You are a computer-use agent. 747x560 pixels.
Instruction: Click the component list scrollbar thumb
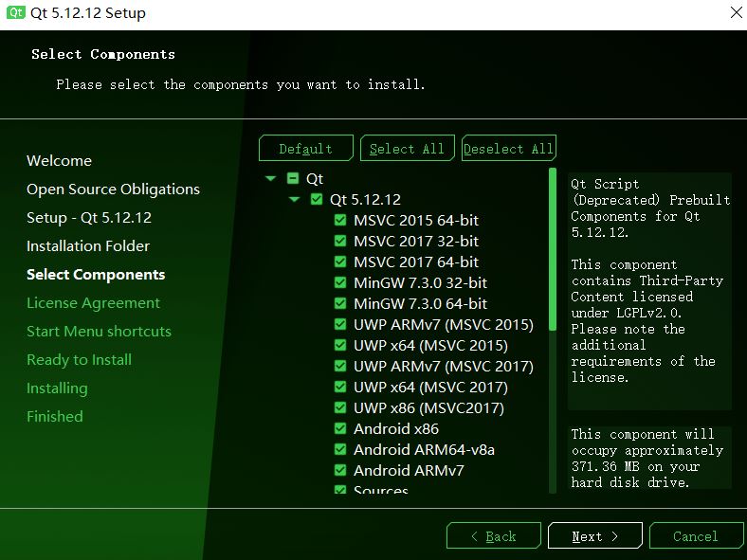click(553, 249)
